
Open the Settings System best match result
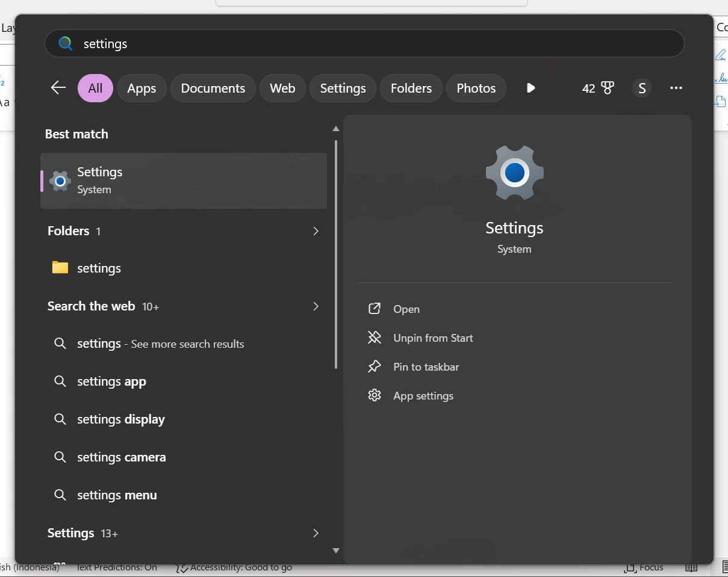pos(184,181)
